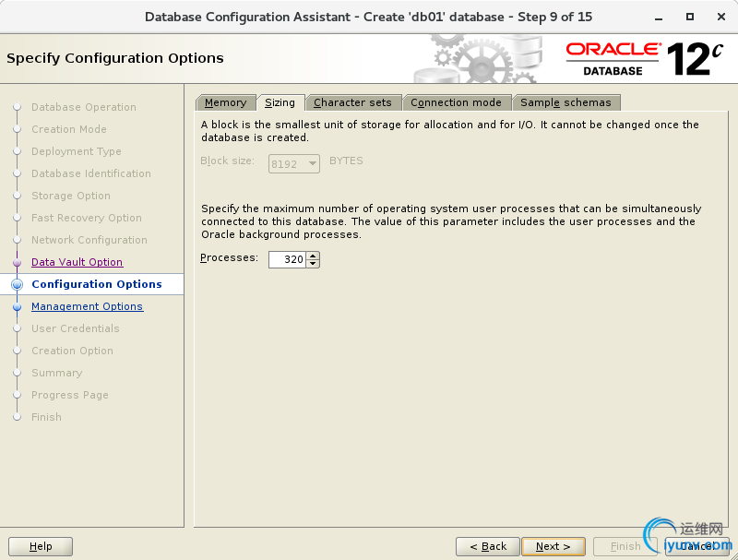
Task: Maximize the Database Configuration Assistant window
Action: pos(690,17)
